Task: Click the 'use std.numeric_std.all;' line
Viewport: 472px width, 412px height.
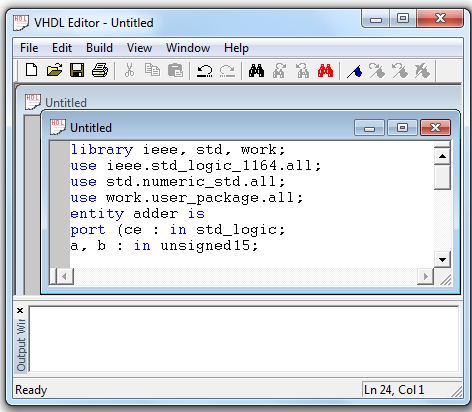Action: click(x=178, y=181)
